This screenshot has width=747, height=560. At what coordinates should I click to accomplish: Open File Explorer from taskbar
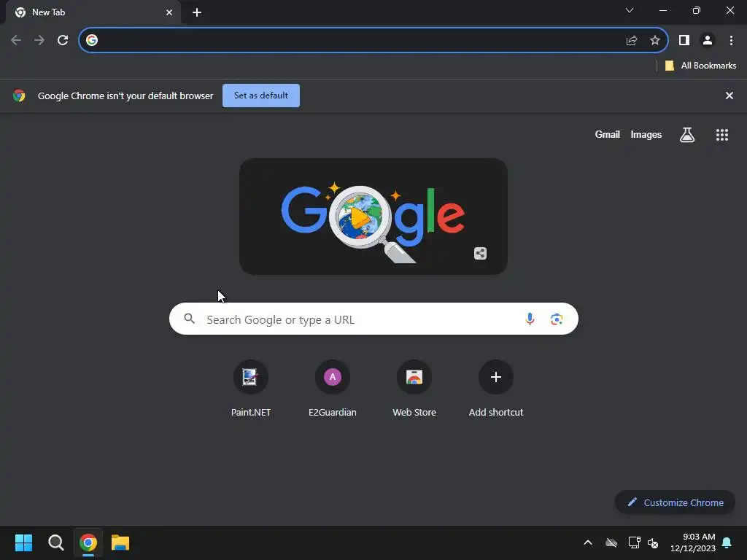[x=120, y=542]
